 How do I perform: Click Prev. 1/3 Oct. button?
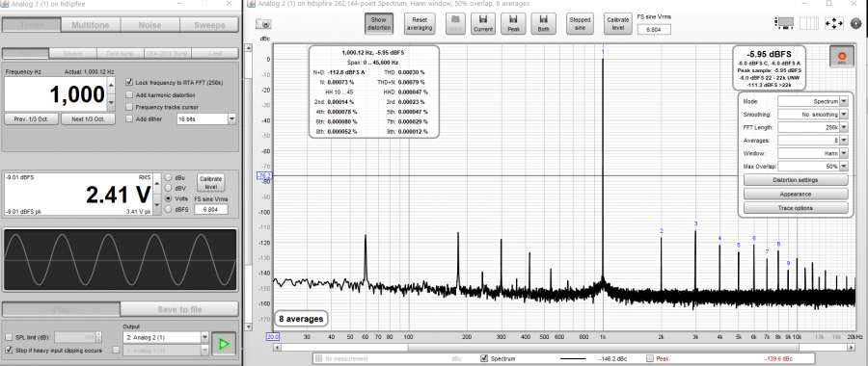[31, 118]
